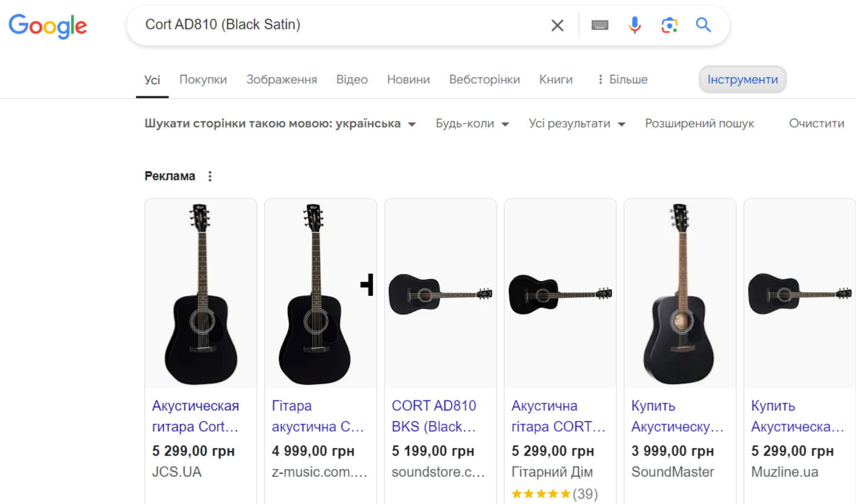Open the ad options three-dot menu
Screen dimensions: 856x504
tap(210, 177)
